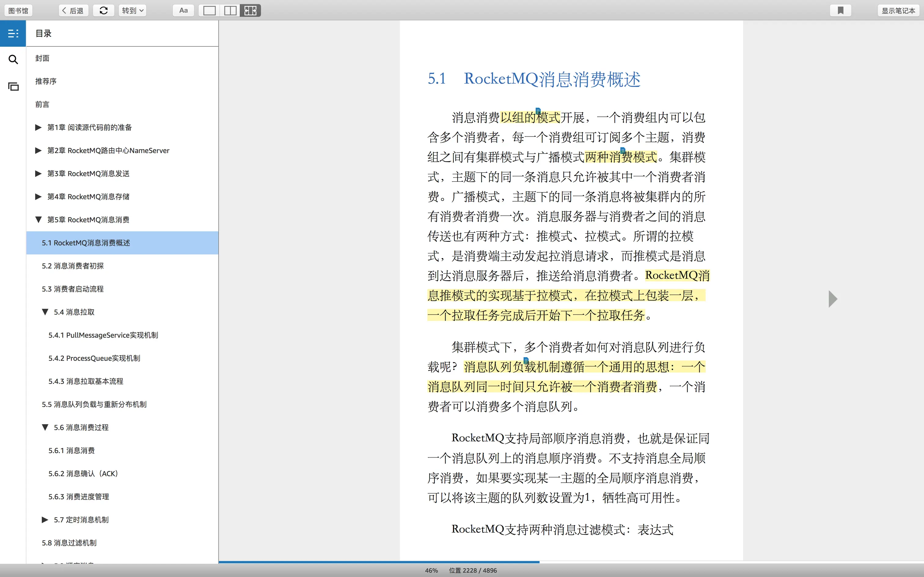The width and height of the screenshot is (924, 577).
Task: Expand 第1章 阅读源代码前的准备 chapter
Action: [38, 128]
